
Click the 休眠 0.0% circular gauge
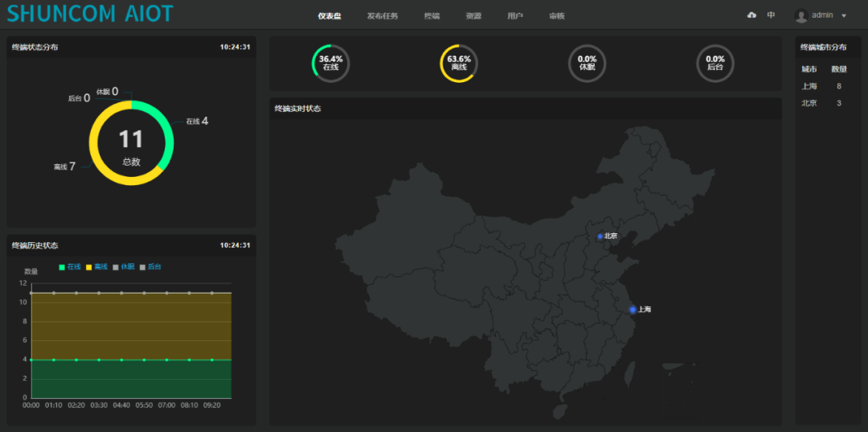587,63
